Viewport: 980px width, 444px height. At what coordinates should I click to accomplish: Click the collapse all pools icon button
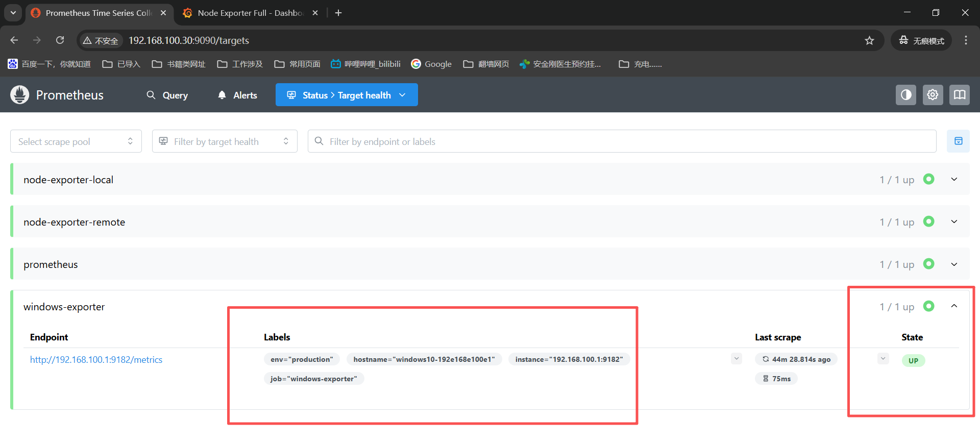958,141
